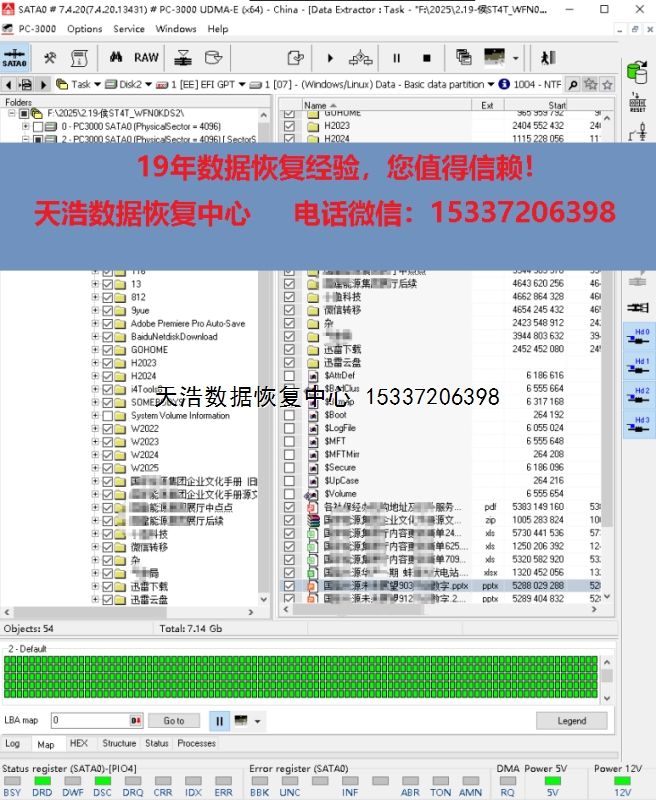The image size is (656, 800).
Task: Click the search magnifier icon in path bar
Action: click(x=573, y=85)
